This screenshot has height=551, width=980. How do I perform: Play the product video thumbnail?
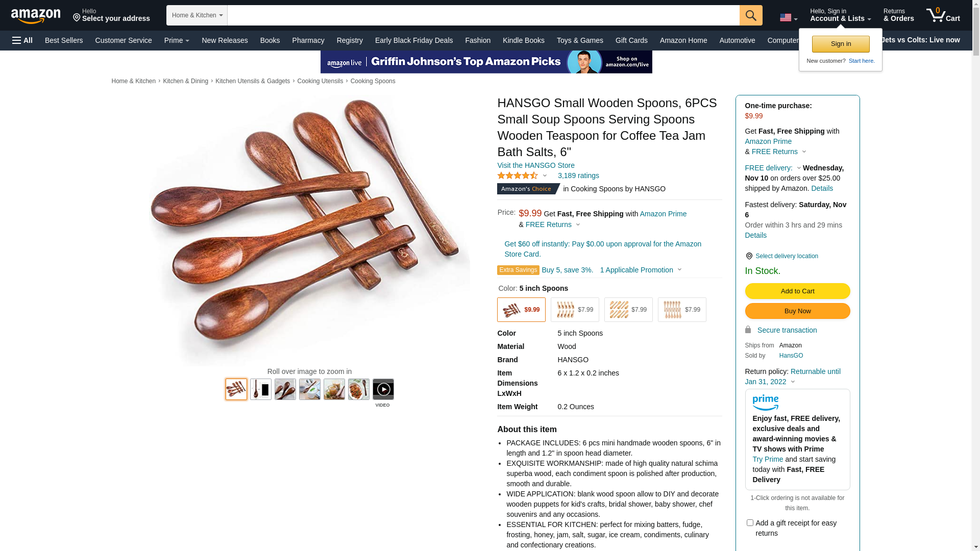[x=383, y=389]
